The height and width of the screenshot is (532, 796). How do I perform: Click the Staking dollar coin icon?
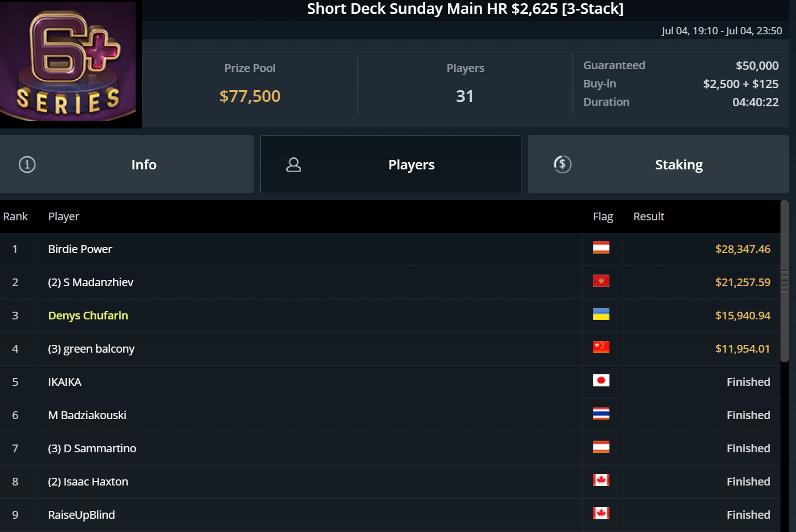tap(562, 164)
